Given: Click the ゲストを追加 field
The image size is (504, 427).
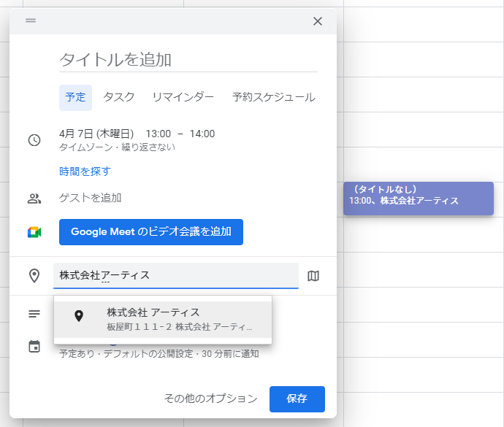Looking at the screenshot, I should click(x=91, y=198).
